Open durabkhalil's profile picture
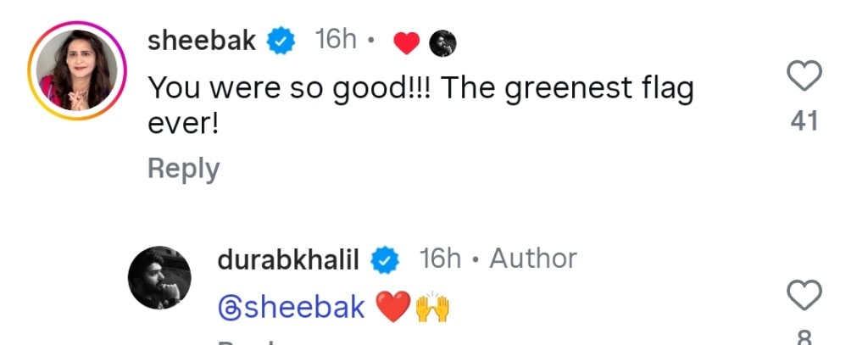 [159, 278]
